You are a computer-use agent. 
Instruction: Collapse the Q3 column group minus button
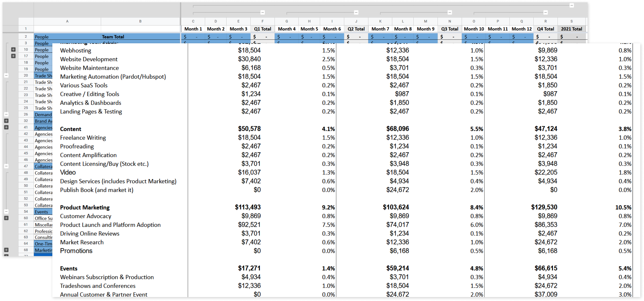point(449,12)
